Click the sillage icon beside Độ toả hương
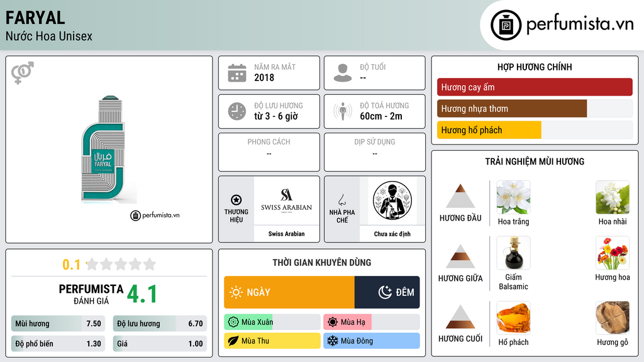644x362 pixels. click(x=343, y=111)
